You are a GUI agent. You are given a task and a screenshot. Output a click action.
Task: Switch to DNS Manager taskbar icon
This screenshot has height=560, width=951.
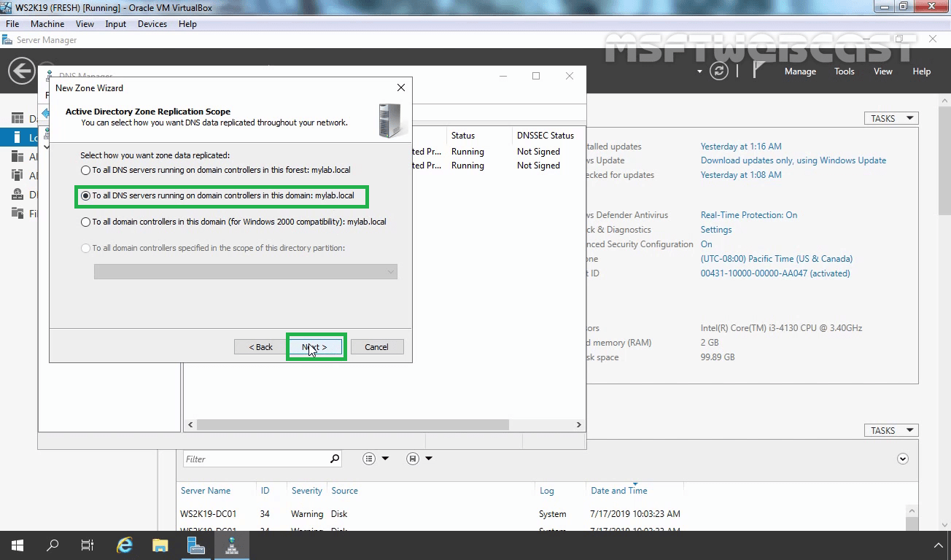pos(232,545)
